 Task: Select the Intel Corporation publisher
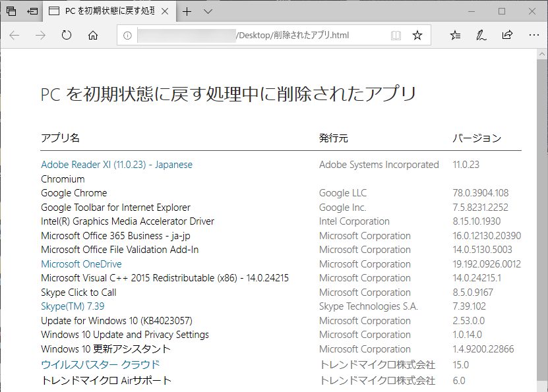354,221
